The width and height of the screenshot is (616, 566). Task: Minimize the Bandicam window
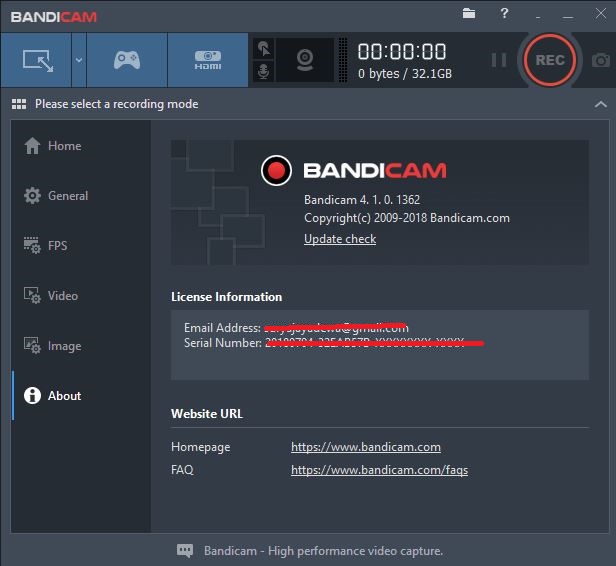coord(568,17)
